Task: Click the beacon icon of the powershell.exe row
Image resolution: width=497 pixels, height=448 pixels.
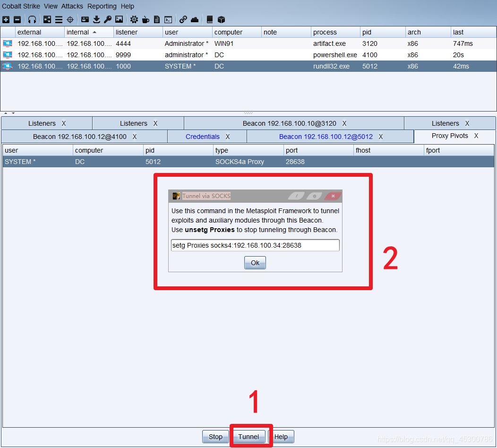Action: point(8,55)
